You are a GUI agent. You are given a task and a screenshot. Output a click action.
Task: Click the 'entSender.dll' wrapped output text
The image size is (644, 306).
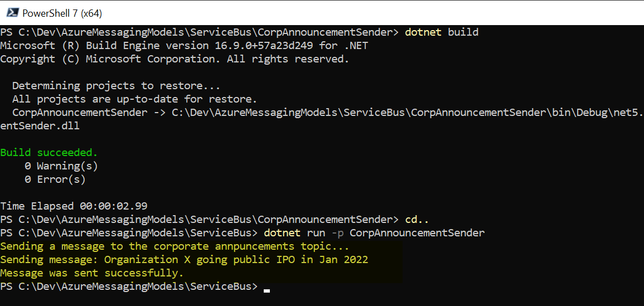[40, 126]
